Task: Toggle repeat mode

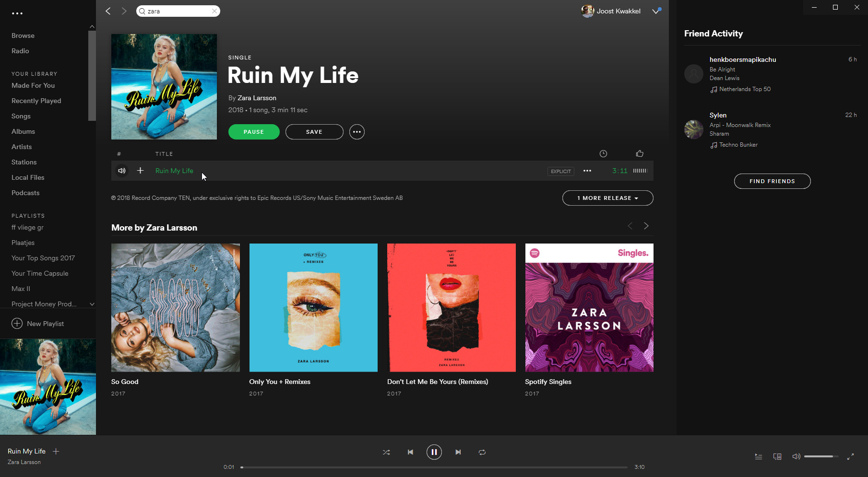Action: pyautogui.click(x=482, y=452)
